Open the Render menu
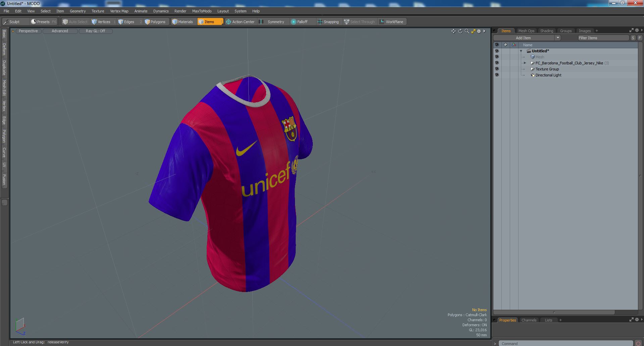 [x=180, y=11]
